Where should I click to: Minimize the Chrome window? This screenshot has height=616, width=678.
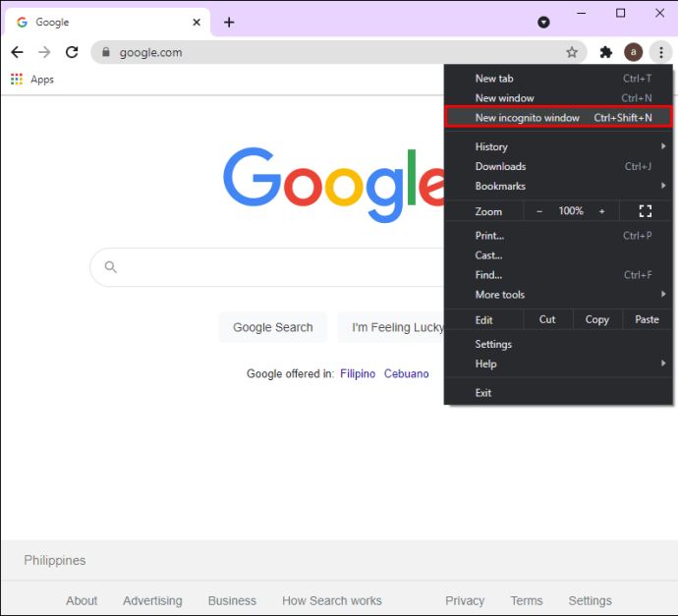[581, 13]
